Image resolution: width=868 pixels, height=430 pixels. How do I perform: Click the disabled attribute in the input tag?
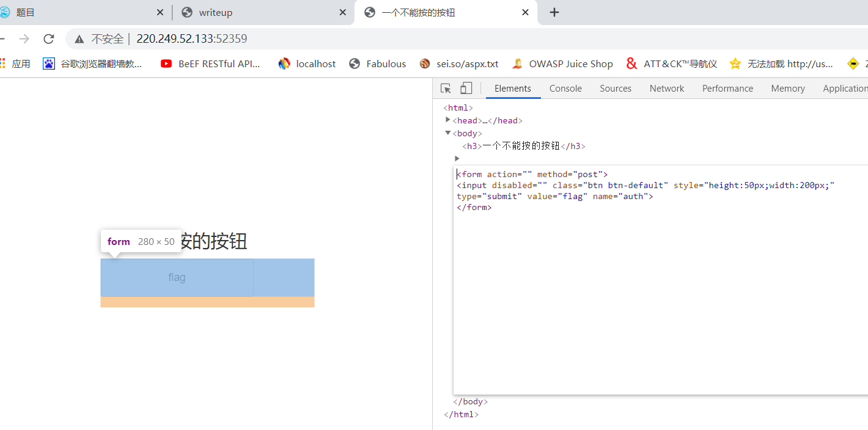coord(519,185)
